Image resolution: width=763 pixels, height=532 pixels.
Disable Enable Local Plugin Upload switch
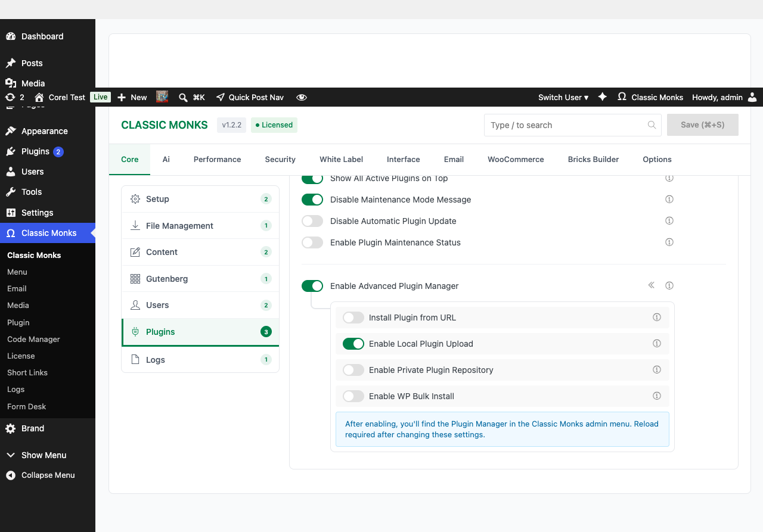[353, 344]
